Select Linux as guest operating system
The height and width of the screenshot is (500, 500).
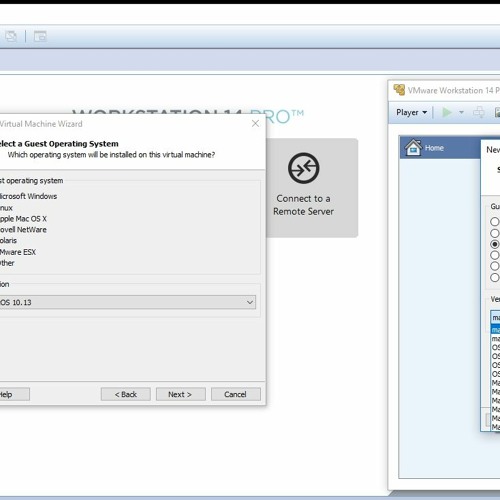tap(6, 208)
